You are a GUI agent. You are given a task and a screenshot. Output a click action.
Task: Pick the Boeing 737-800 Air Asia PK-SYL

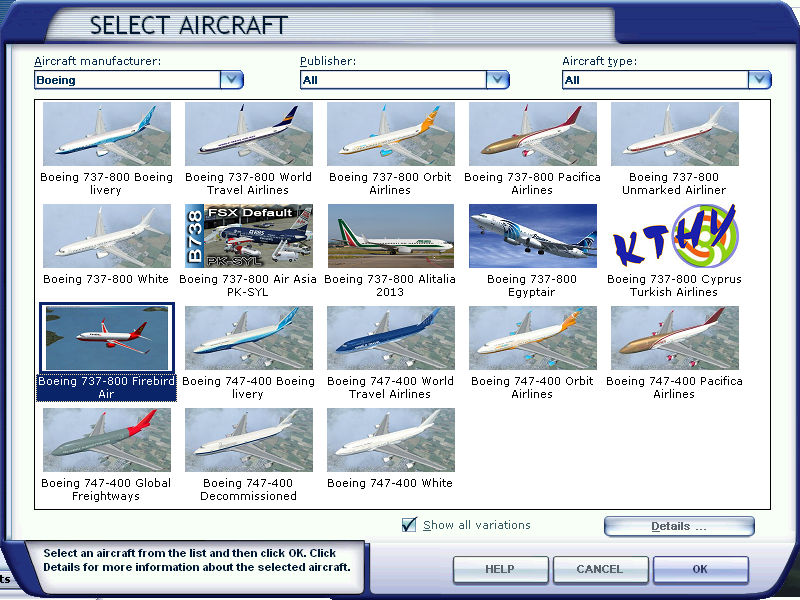point(249,236)
